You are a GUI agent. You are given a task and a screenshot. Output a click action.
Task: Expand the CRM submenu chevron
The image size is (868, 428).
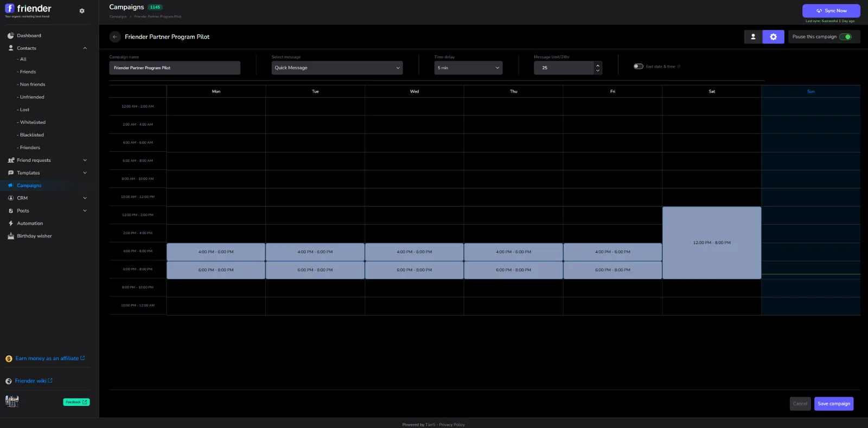pos(85,198)
